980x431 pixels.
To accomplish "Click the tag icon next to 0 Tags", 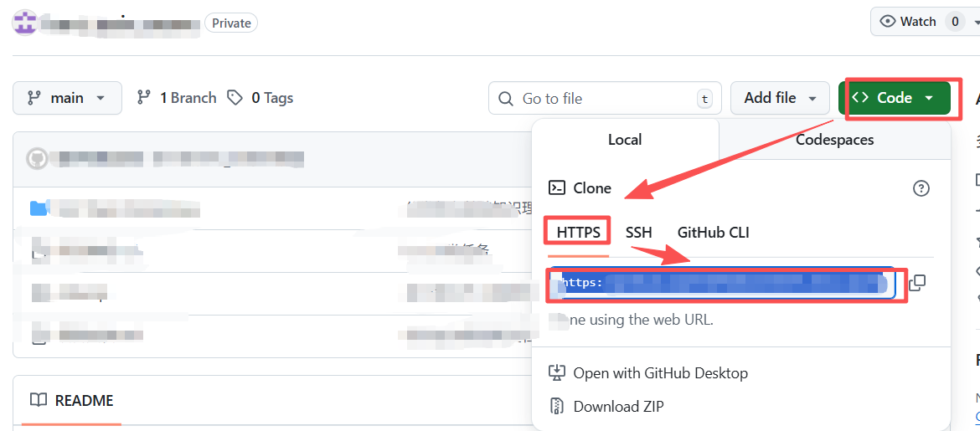I will [x=235, y=98].
